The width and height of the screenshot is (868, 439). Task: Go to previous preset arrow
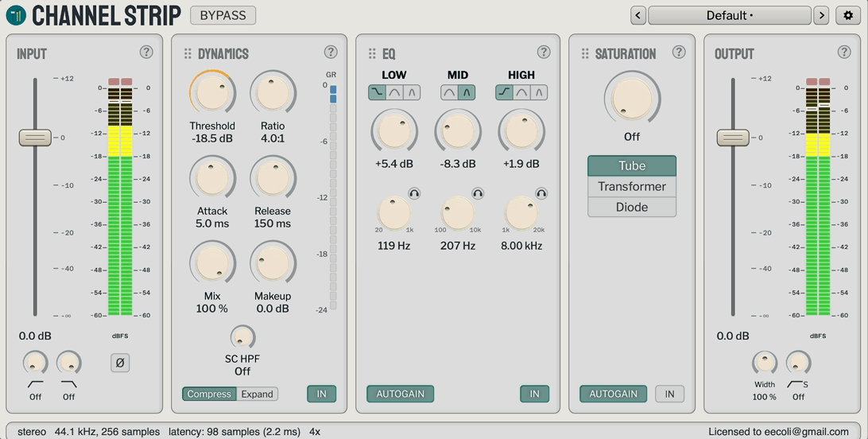[637, 15]
